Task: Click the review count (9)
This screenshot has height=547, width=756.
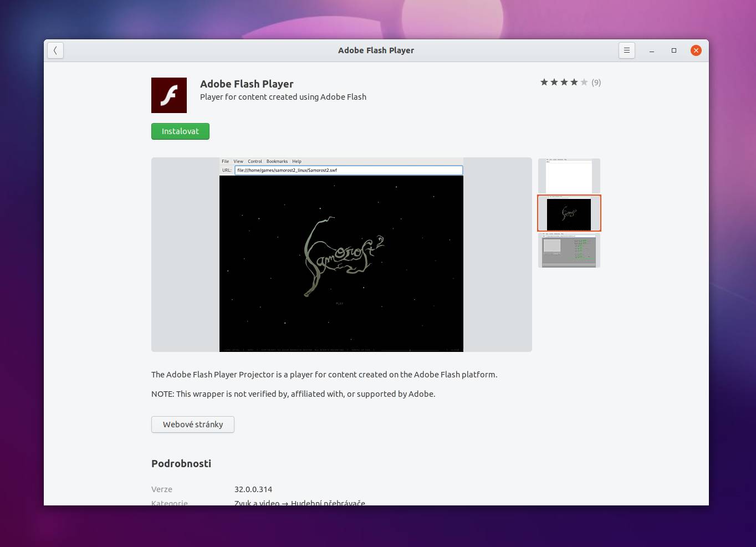Action: (596, 83)
